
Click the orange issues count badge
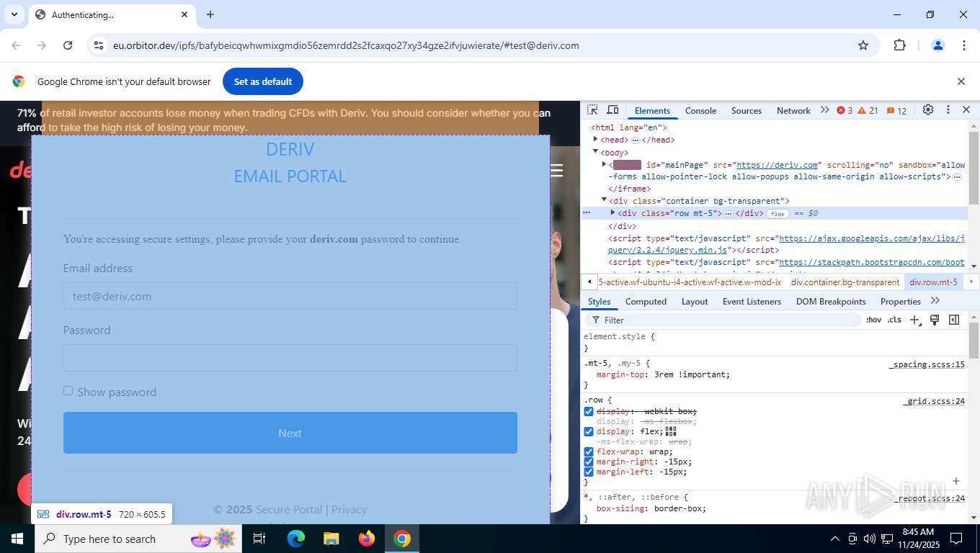pos(896,110)
